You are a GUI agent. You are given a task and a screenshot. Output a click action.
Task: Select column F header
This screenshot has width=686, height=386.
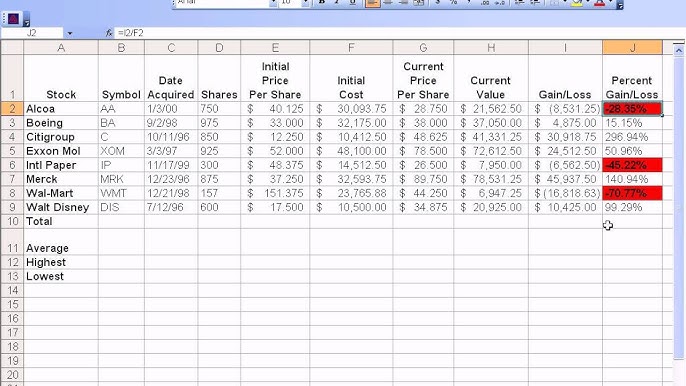351,47
